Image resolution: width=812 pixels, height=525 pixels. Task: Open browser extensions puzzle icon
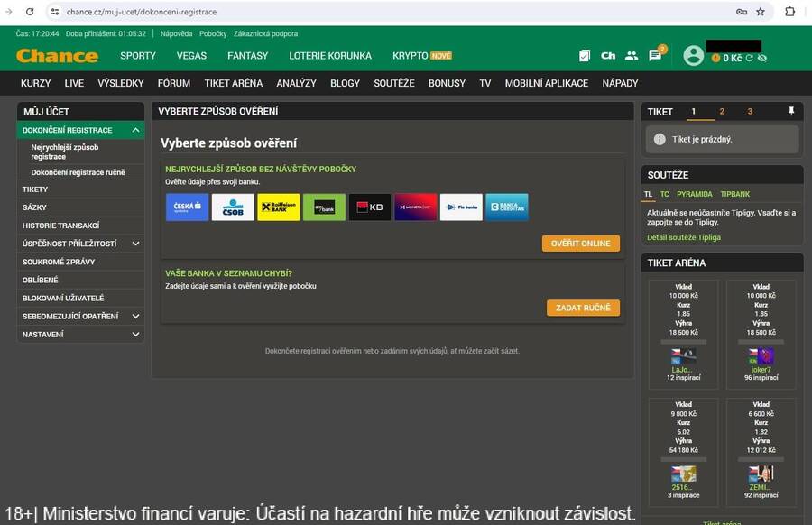[789, 12]
